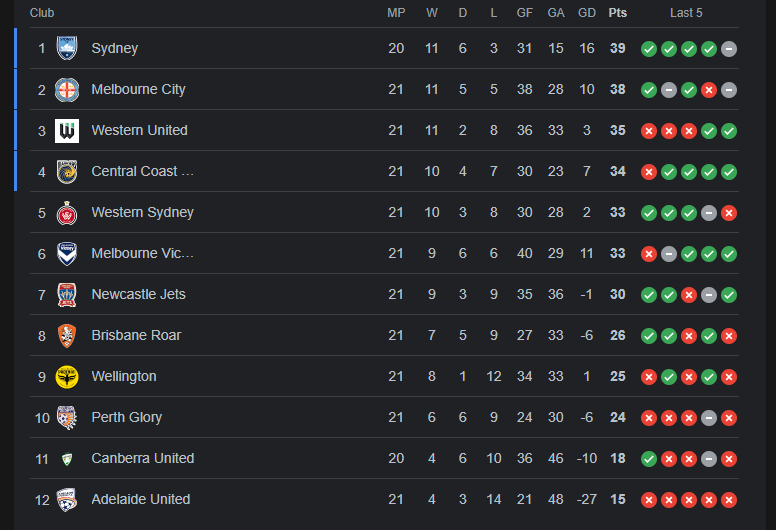Click Western United's latest win checkmark
This screenshot has height=530, width=776.
(729, 130)
